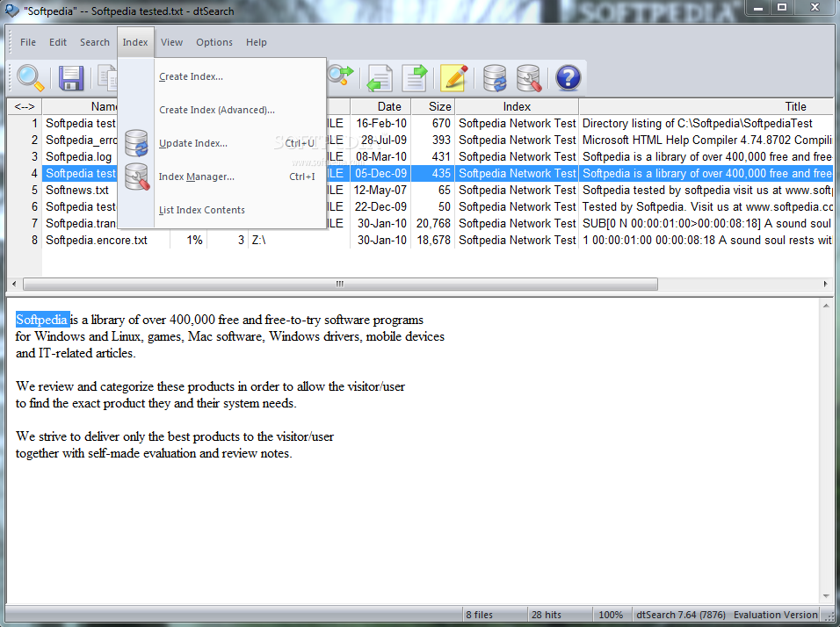Image resolution: width=840 pixels, height=627 pixels.
Task: Select the Softpedia.encore.txt result row
Action: click(421, 240)
